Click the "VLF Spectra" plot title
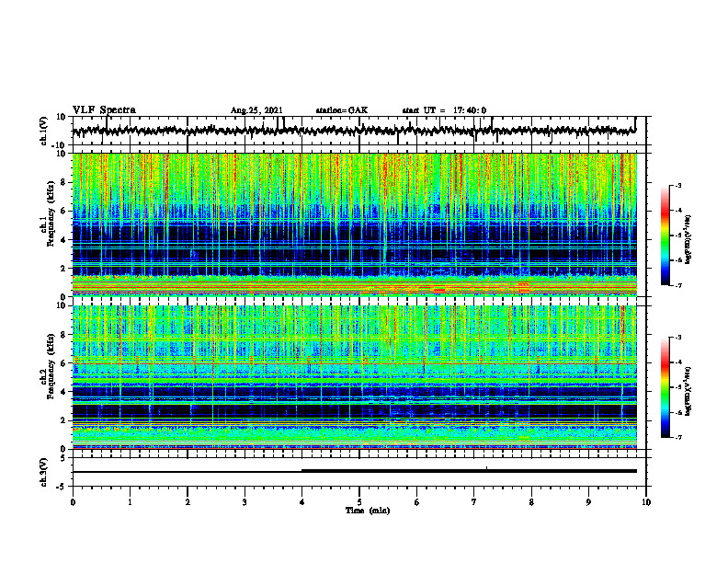Image resolution: width=728 pixels, height=563 pixels. pyautogui.click(x=104, y=110)
